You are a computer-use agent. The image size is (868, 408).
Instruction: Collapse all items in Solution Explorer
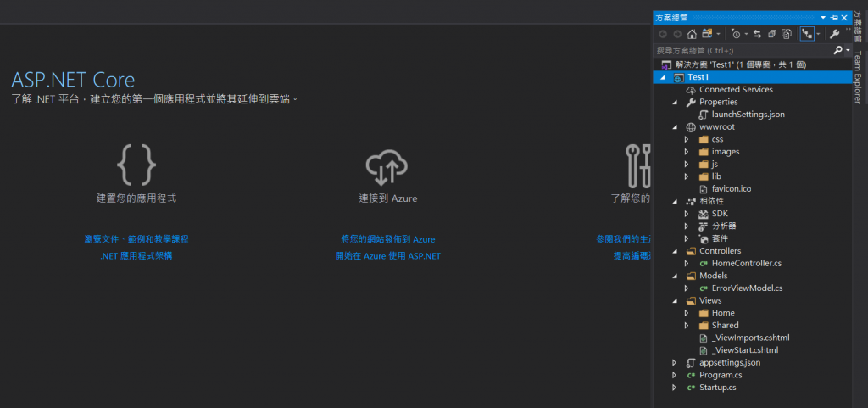click(x=772, y=34)
